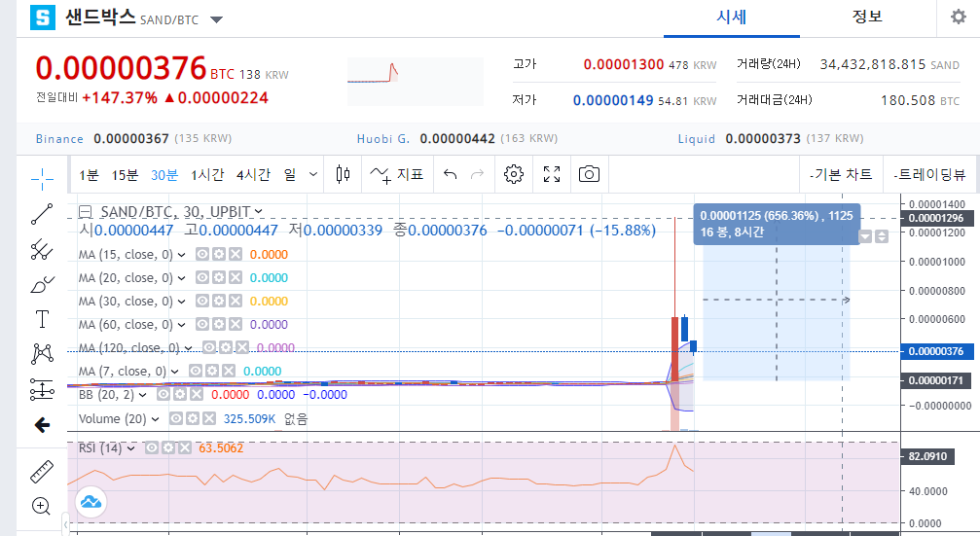Expand more time interval options
This screenshot has width=980, height=536.
[x=313, y=174]
